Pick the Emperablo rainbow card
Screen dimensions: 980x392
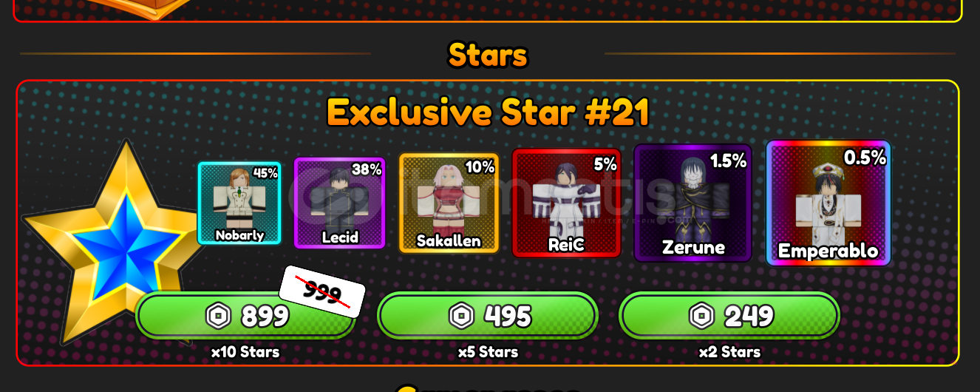tap(828, 203)
